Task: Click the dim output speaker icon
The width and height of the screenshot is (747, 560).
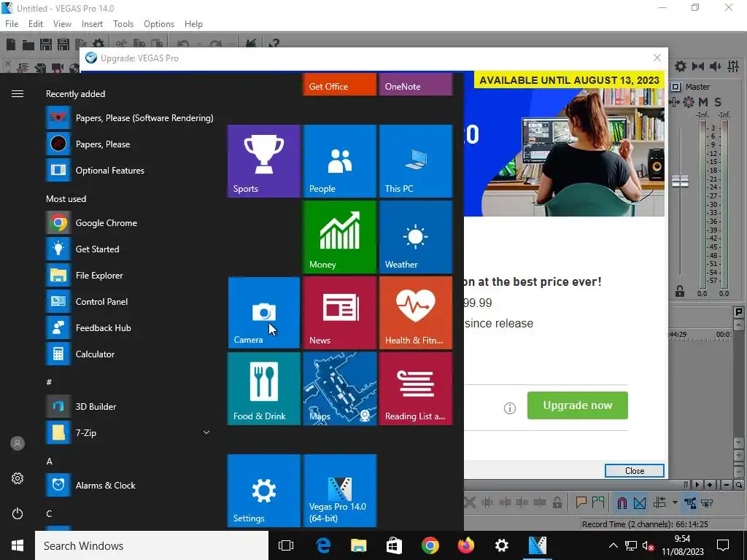Action: click(x=716, y=66)
